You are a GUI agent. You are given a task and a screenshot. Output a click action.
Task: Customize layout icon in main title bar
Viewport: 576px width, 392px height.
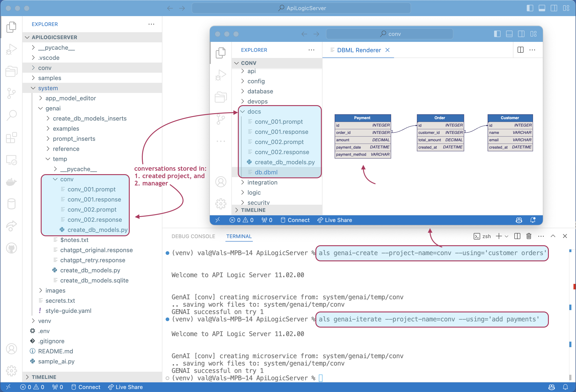[566, 8]
